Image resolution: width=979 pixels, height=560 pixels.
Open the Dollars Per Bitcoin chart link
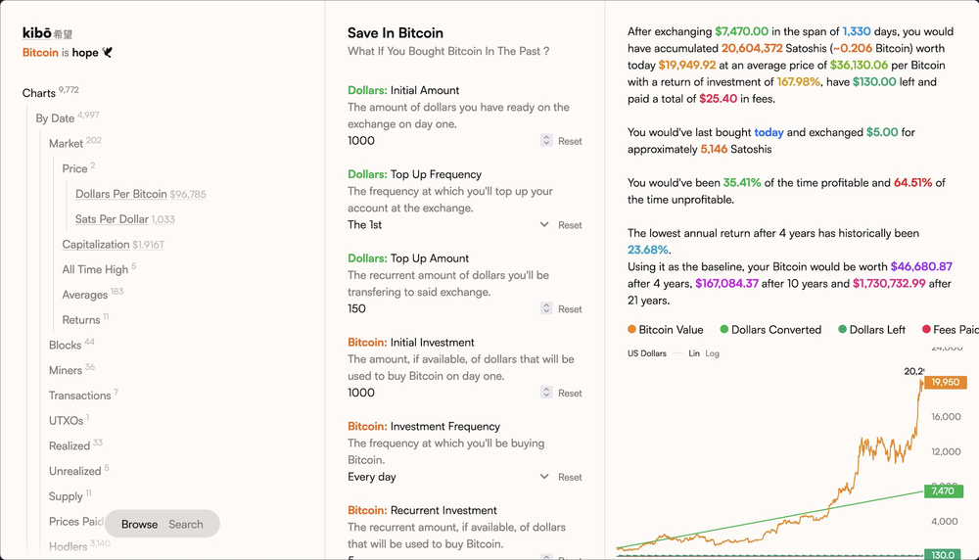(x=121, y=194)
